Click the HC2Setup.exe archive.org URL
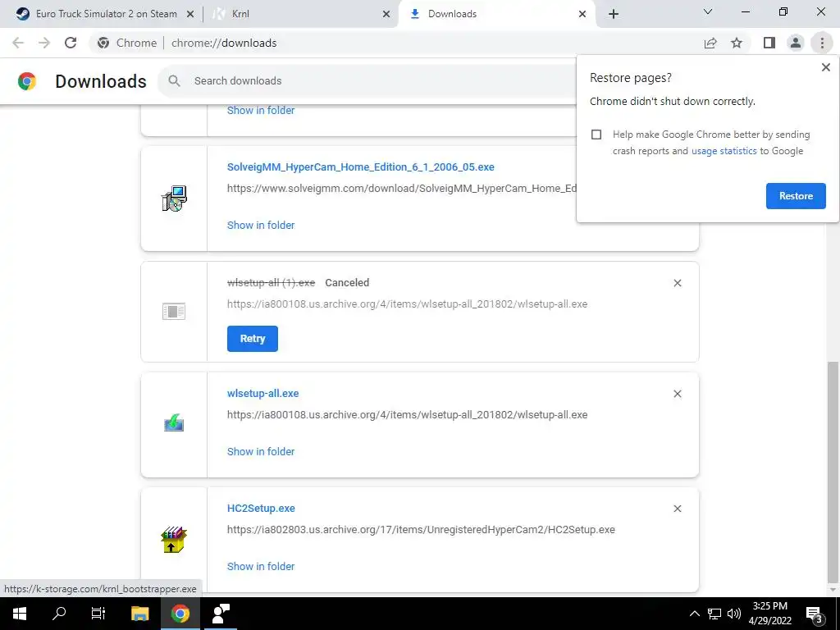 pyautogui.click(x=421, y=529)
